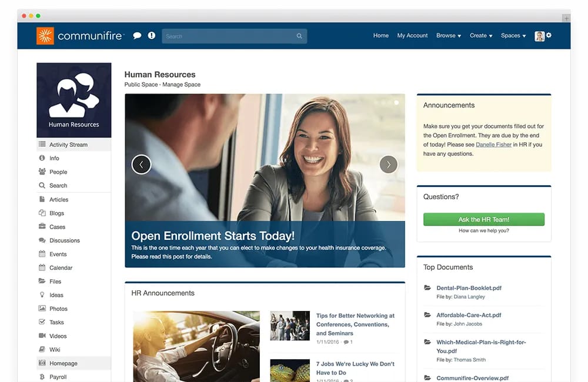
Task: Click the People icon in sidebar
Action: point(42,172)
